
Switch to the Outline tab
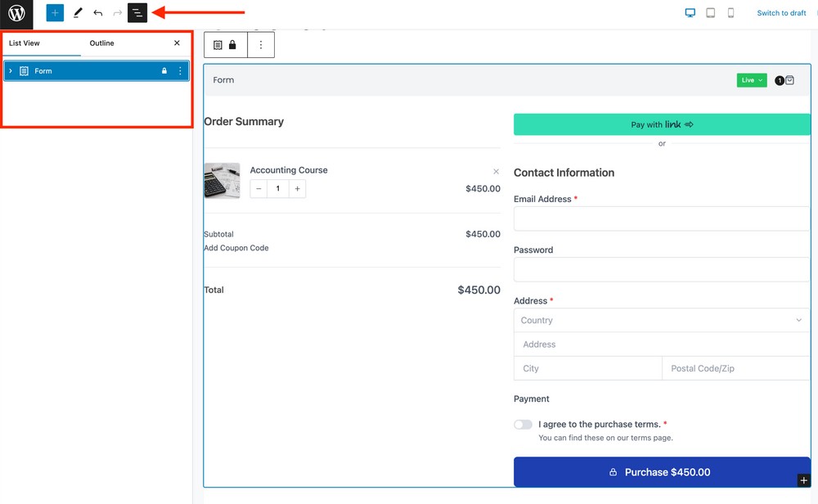click(x=102, y=43)
